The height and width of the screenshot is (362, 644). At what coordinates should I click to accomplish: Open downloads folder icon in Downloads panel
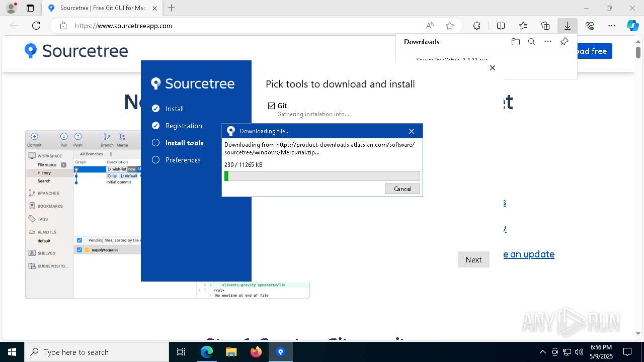[515, 42]
